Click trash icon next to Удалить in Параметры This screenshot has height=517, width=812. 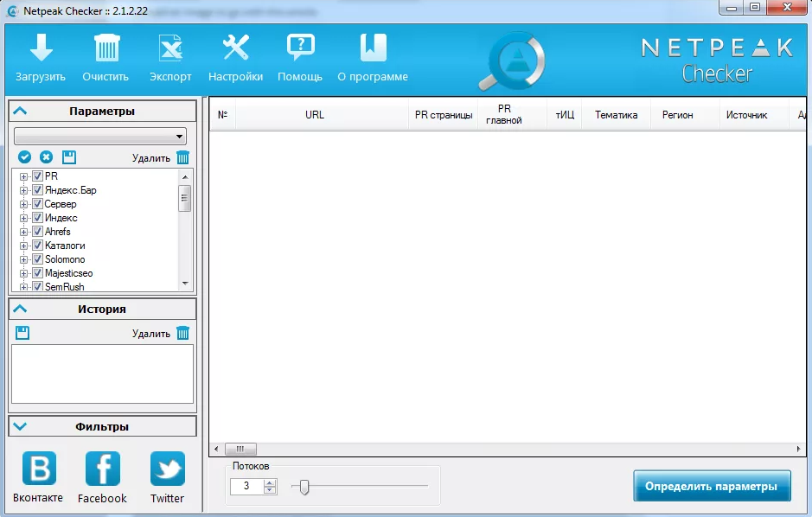coord(182,157)
